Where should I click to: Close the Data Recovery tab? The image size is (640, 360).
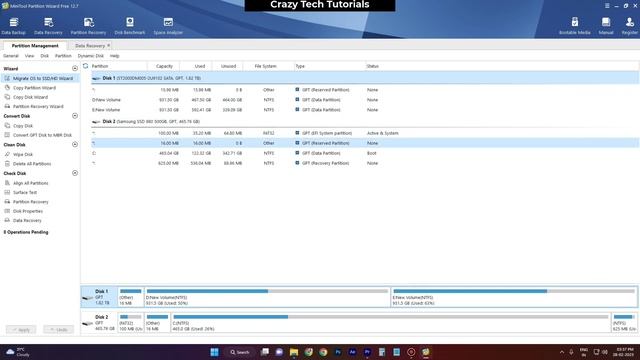(109, 45)
